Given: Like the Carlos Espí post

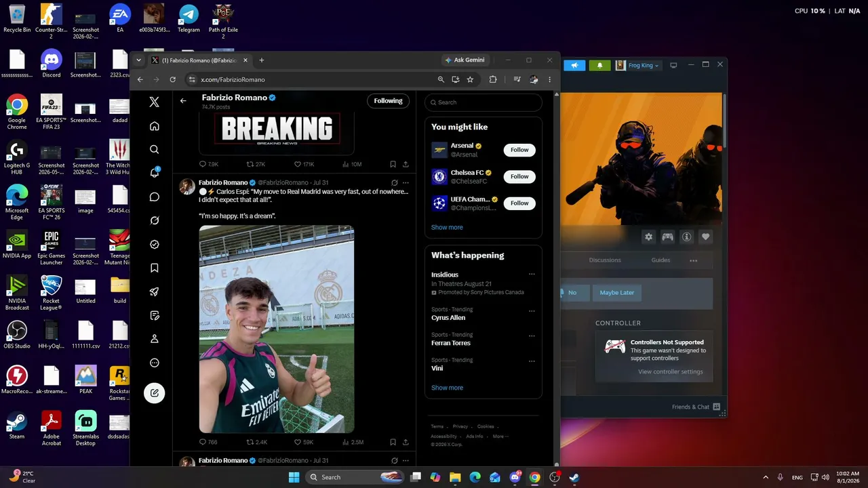Looking at the screenshot, I should (304, 442).
